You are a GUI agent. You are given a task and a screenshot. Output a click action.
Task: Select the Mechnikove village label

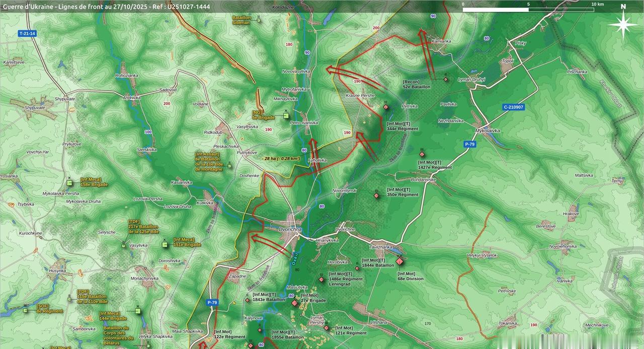pyautogui.click(x=597, y=325)
